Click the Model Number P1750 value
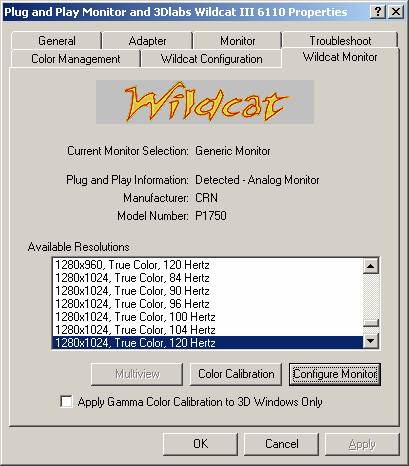The width and height of the screenshot is (409, 466). coord(211,216)
